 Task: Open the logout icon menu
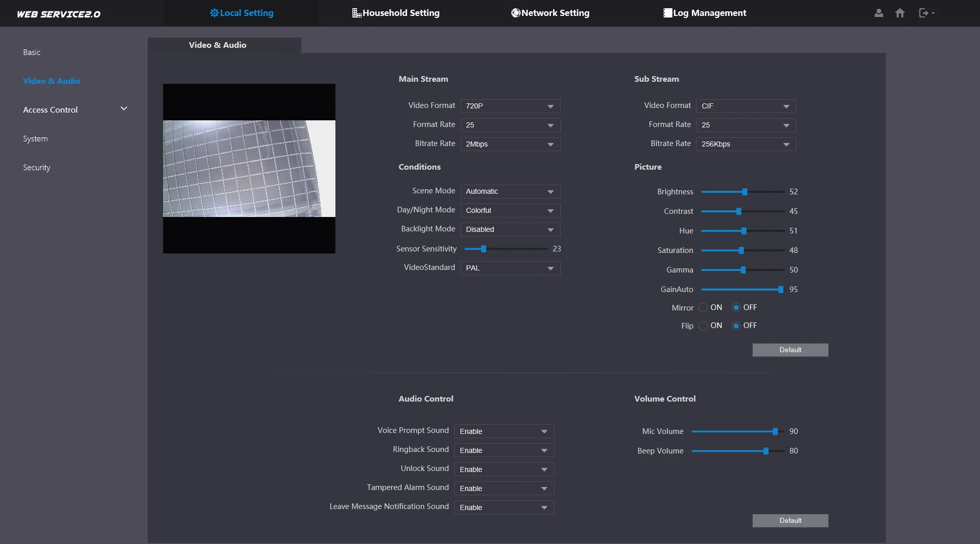click(926, 13)
